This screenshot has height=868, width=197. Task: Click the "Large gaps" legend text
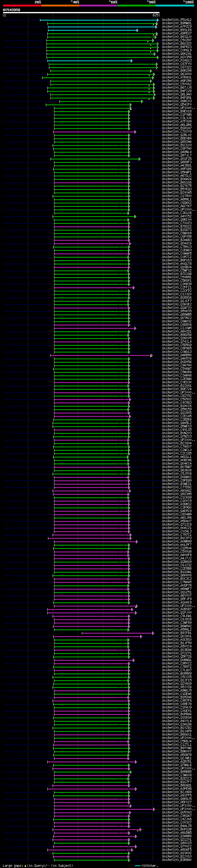(x=13, y=866)
